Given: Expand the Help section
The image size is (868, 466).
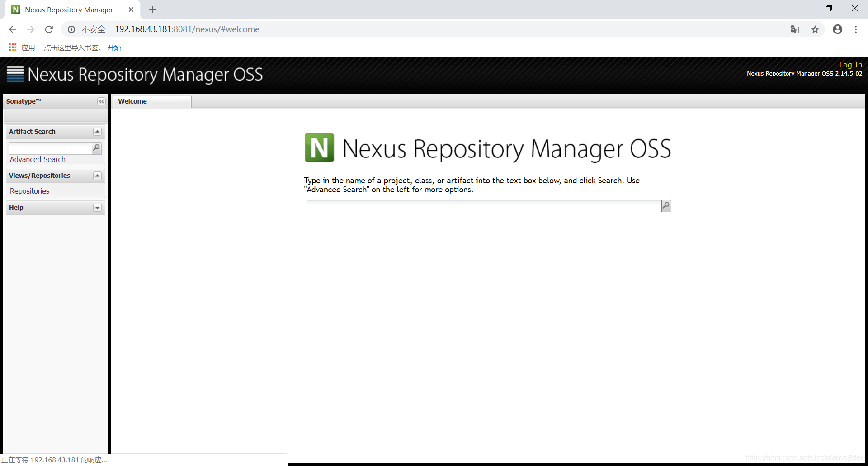Looking at the screenshot, I should [x=97, y=208].
